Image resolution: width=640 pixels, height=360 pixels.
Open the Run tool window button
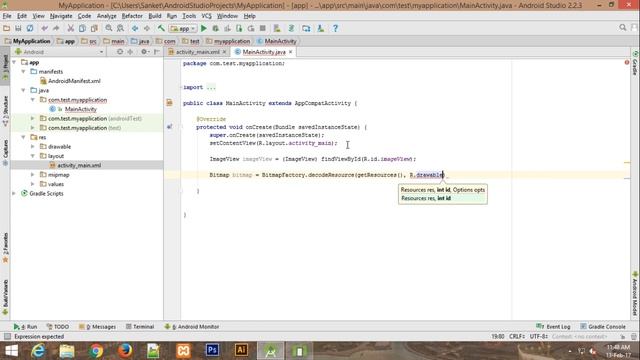click(25, 327)
